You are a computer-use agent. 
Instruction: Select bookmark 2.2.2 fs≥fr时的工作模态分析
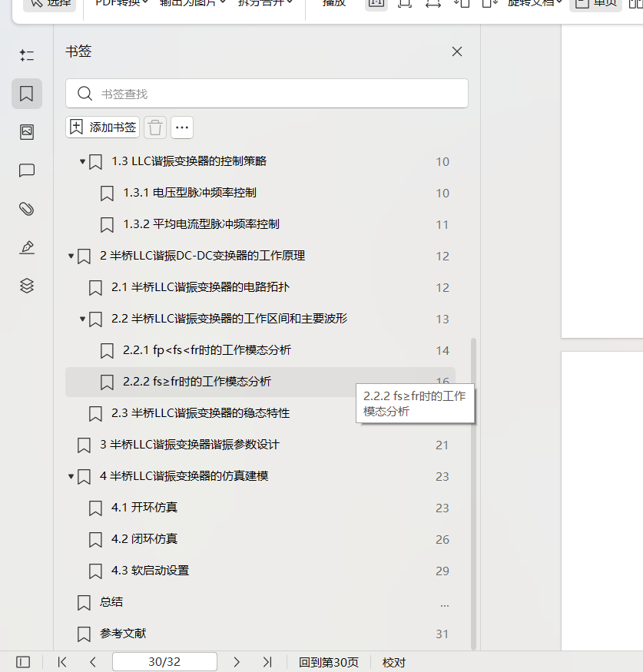click(260, 382)
